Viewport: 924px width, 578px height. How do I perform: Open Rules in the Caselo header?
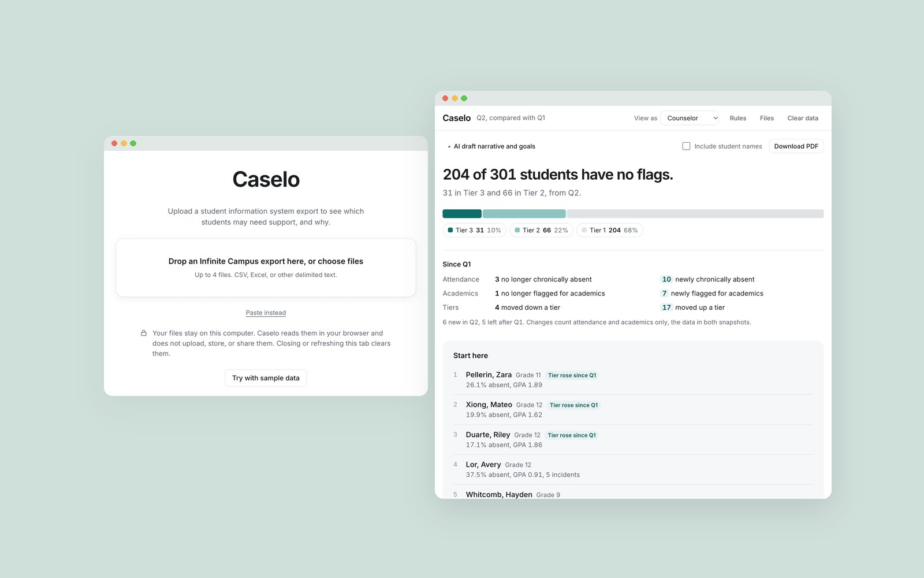coord(737,118)
